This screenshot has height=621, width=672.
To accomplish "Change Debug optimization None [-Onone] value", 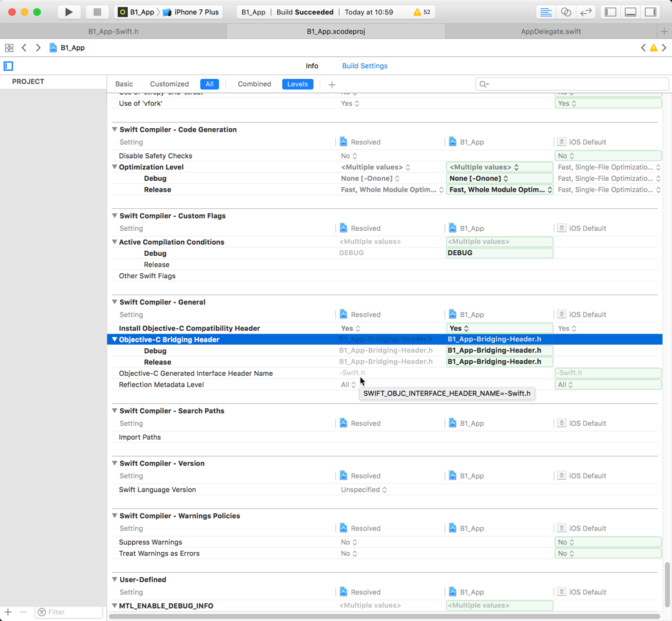I will click(x=499, y=179).
